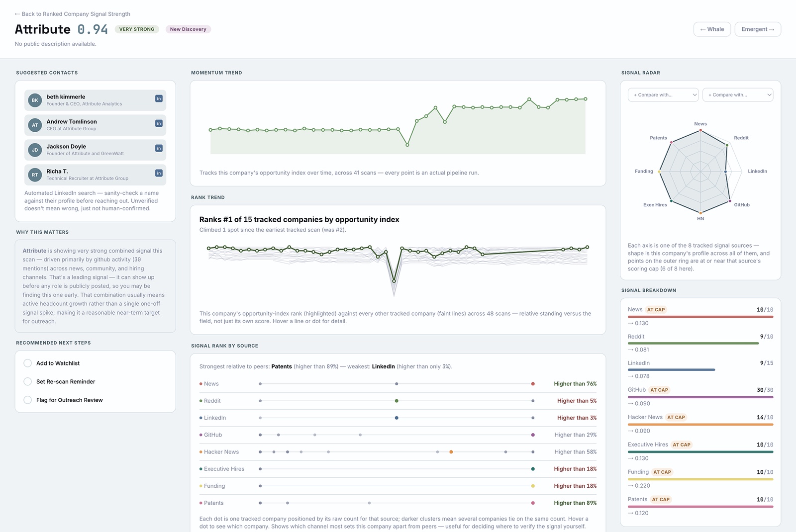Image resolution: width=796 pixels, height=532 pixels.
Task: Click the LinkedIn point on the signal radar
Action: [x=726, y=172]
